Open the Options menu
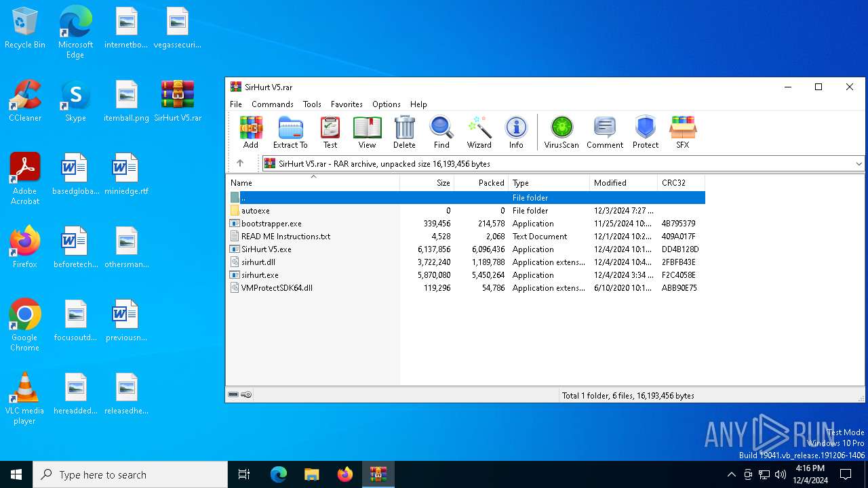 click(x=387, y=104)
